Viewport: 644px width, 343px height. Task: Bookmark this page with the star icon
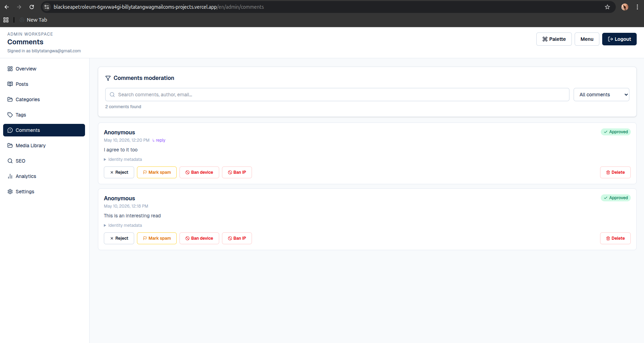pyautogui.click(x=607, y=7)
